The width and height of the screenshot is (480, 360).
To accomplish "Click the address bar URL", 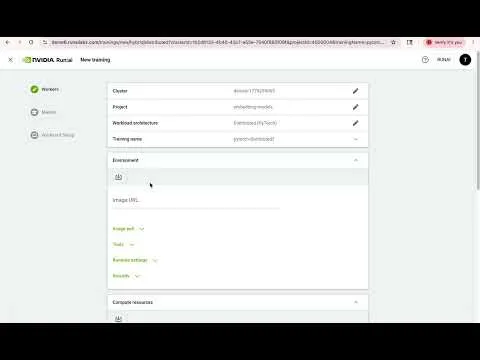I will coord(218,42).
